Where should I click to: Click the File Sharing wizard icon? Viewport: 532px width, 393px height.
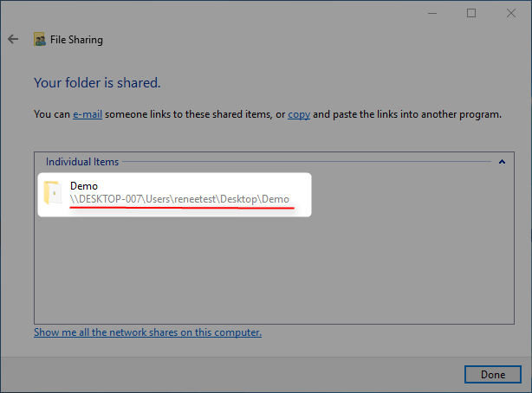40,40
